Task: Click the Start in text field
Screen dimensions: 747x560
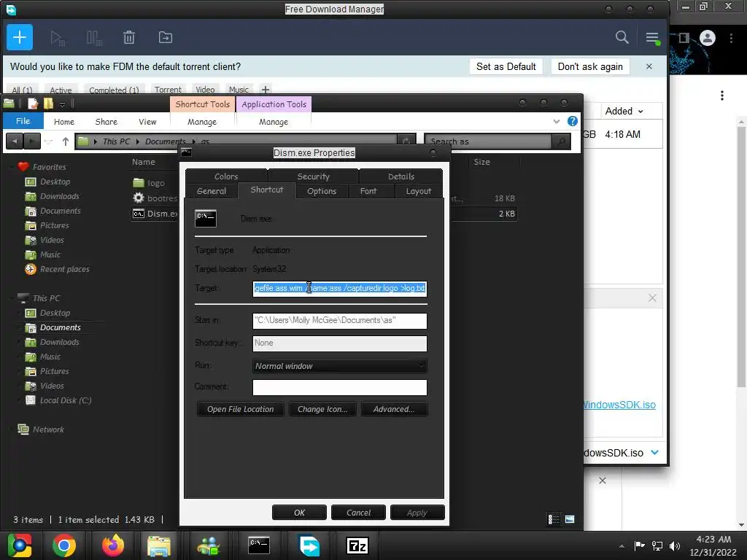Action: tap(340, 321)
